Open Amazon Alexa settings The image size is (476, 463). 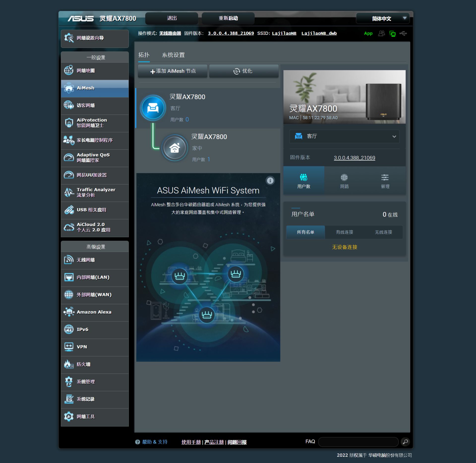pyautogui.click(x=95, y=312)
